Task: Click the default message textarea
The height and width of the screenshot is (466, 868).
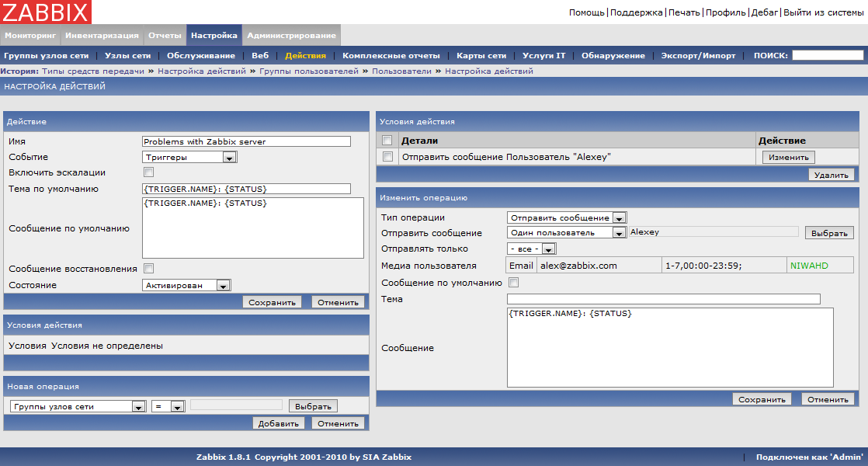Action: pos(253,228)
